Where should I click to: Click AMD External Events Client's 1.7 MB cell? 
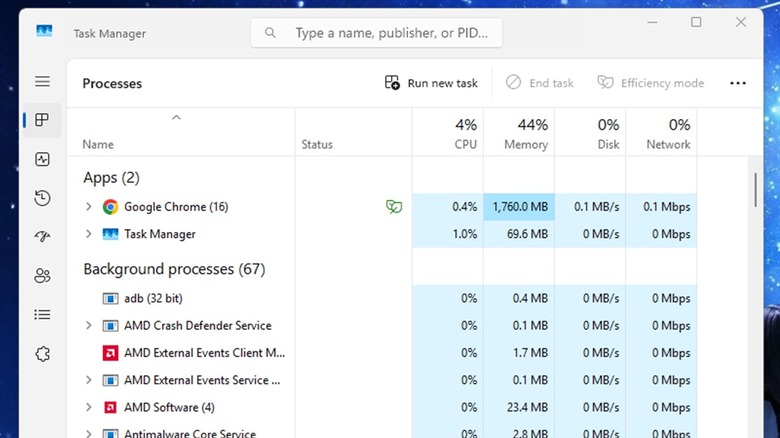click(x=519, y=353)
